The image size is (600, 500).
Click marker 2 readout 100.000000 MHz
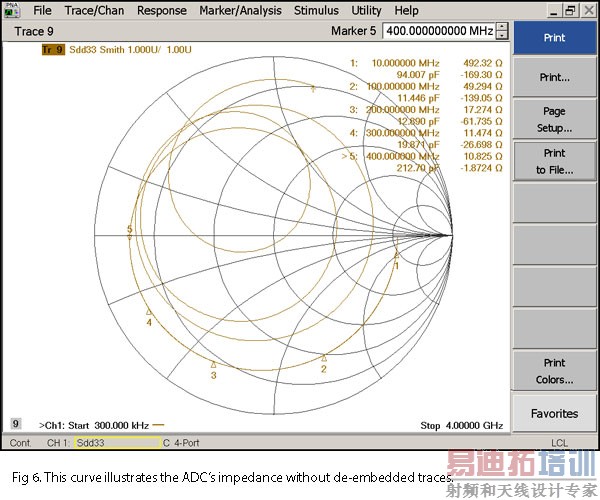point(403,86)
